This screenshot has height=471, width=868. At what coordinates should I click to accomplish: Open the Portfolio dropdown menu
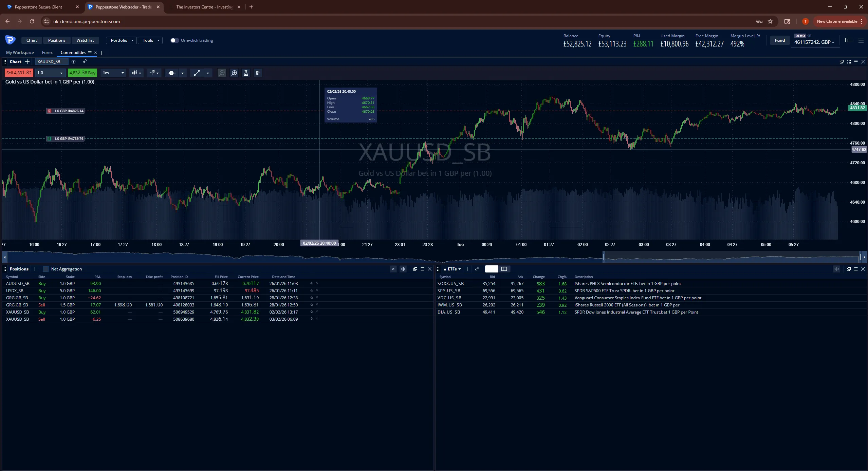tap(122, 40)
